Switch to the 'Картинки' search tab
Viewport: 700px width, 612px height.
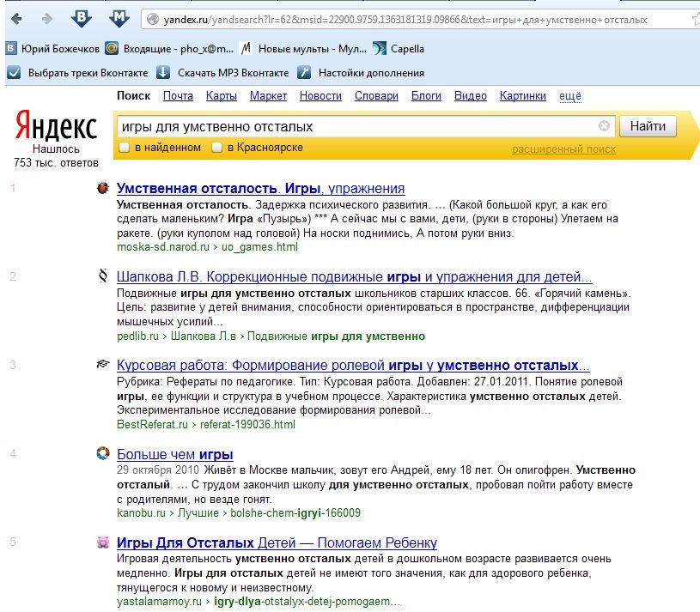522,96
